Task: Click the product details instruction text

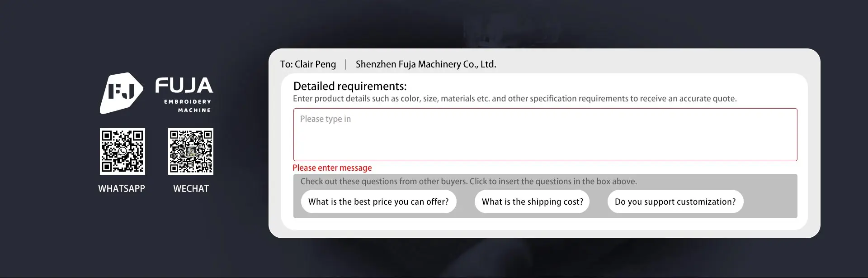Action: [514, 99]
